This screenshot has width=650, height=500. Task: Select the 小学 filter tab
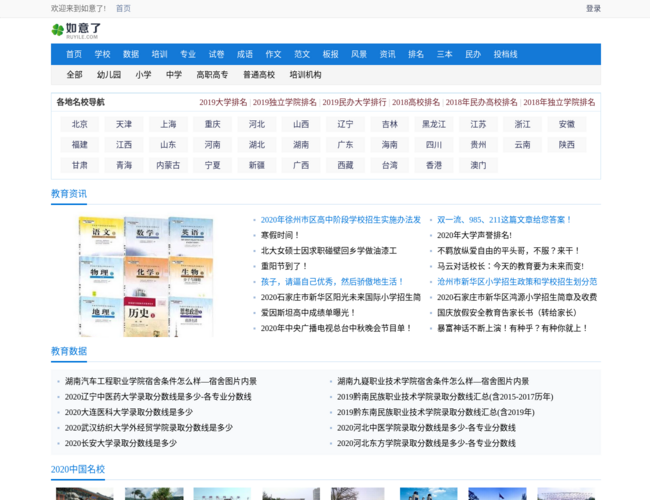143,75
